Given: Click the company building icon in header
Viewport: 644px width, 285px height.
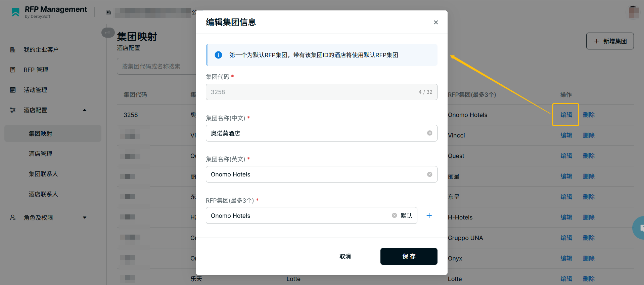Looking at the screenshot, I should tap(108, 12).
